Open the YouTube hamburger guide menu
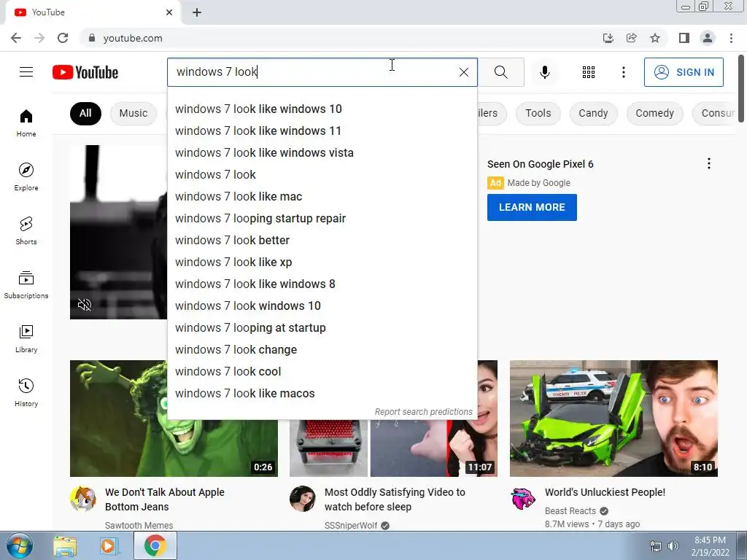This screenshot has width=747, height=560. coord(26,72)
